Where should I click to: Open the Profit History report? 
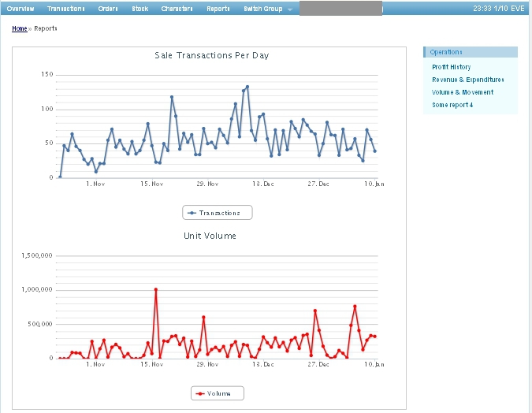[x=451, y=67]
